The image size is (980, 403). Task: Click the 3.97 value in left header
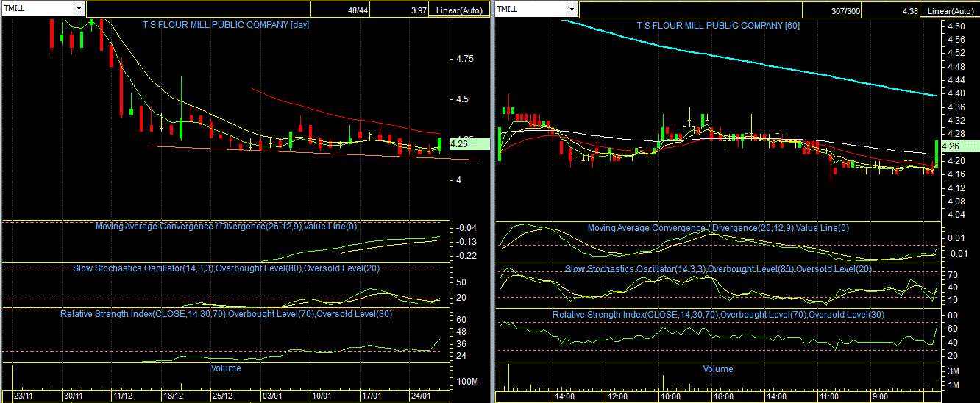click(420, 10)
